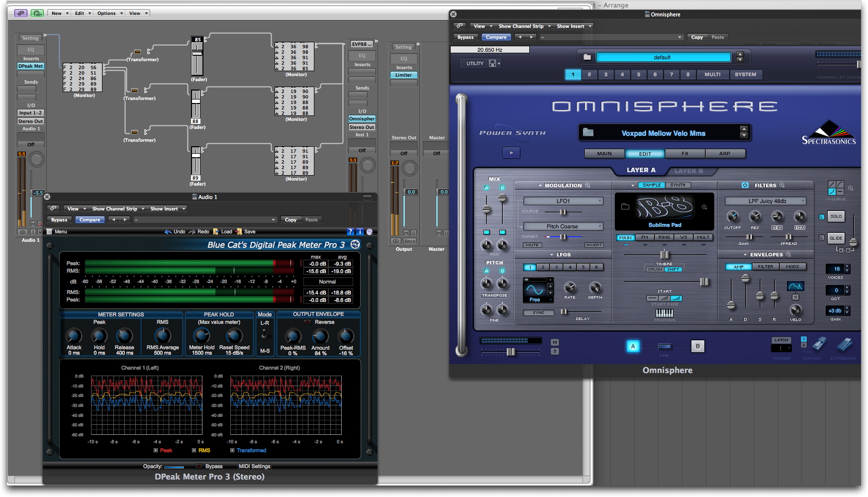Screen dimensions: 868x497
Task: Open the LFO1 modulation source dropdown
Action: (563, 201)
